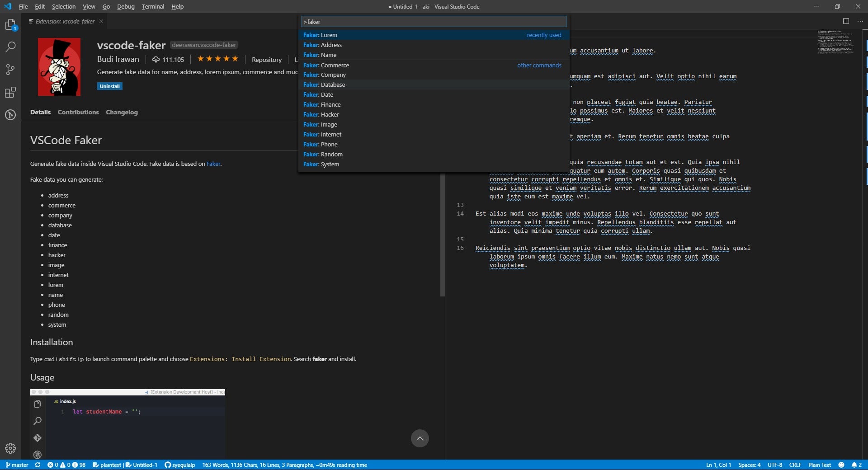Image resolution: width=868 pixels, height=470 pixels.
Task: Change the CRLF line ending setting
Action: coord(795,465)
